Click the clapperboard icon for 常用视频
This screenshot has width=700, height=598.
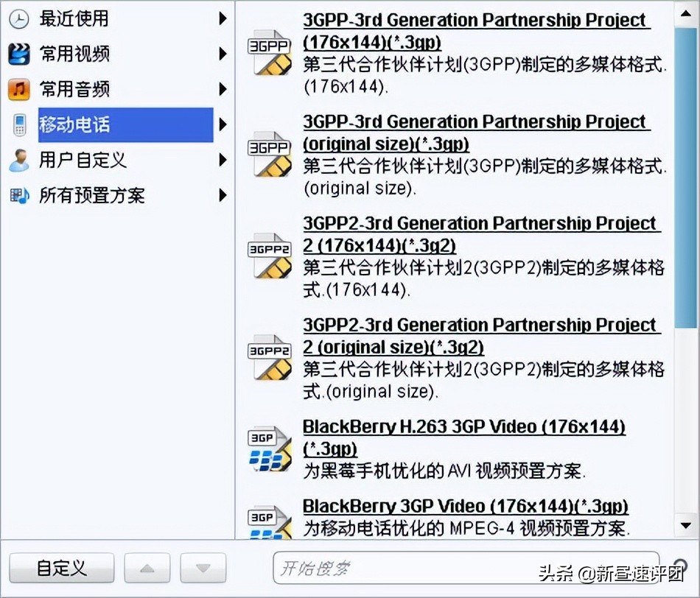pyautogui.click(x=18, y=54)
